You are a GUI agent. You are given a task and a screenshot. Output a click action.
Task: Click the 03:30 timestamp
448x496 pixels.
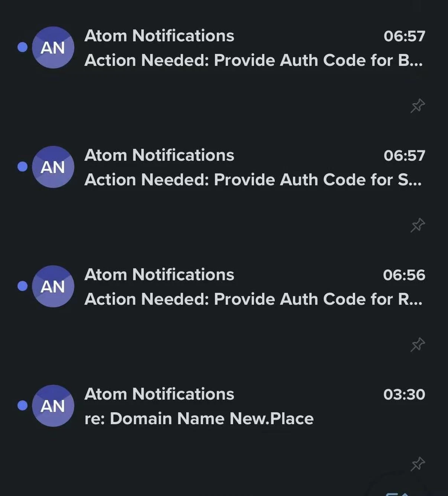coord(404,394)
